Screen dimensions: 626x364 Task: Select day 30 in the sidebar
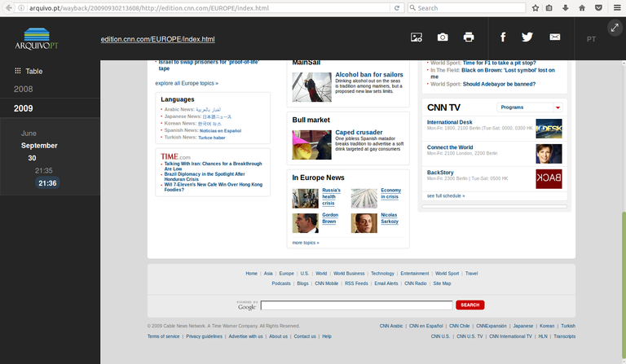(32, 158)
